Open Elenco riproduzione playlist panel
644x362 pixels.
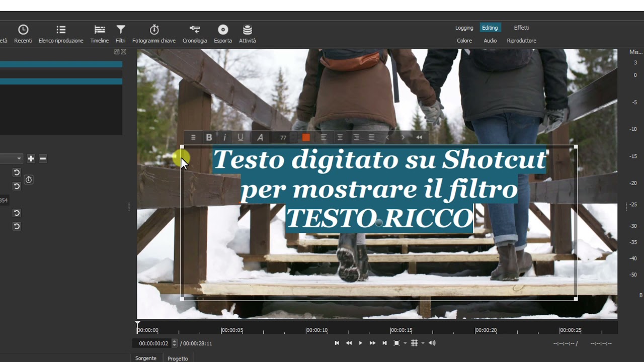click(x=61, y=34)
